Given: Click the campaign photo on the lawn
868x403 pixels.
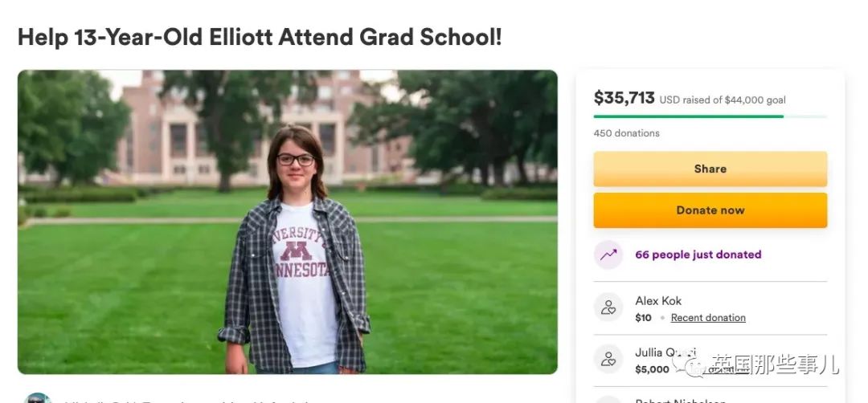Looking at the screenshot, I should [287, 222].
